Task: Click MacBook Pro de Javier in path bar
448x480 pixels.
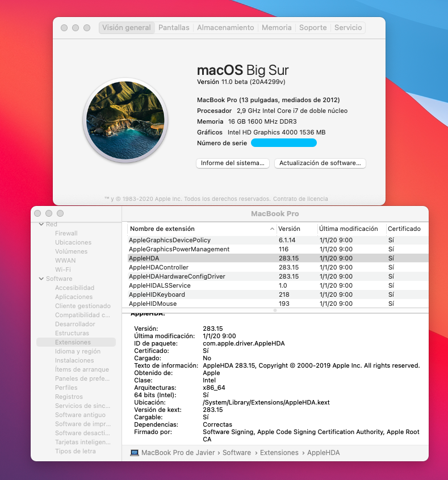Action: pos(178,452)
